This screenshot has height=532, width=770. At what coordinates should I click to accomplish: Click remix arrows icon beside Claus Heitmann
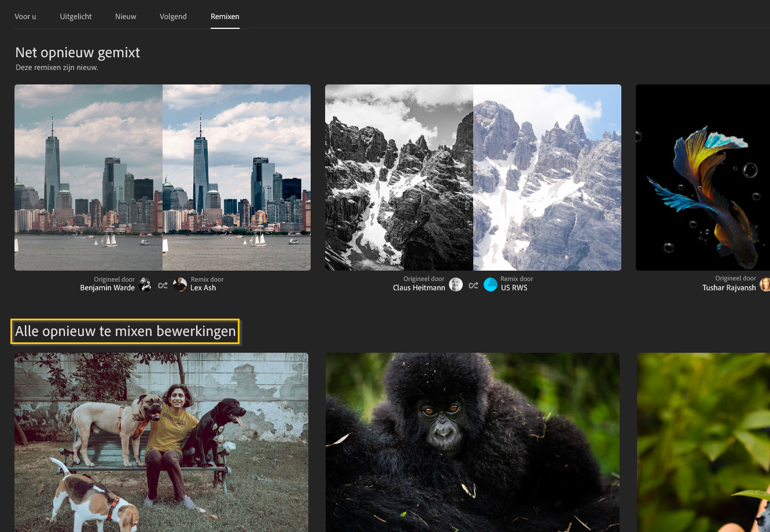pos(473,285)
